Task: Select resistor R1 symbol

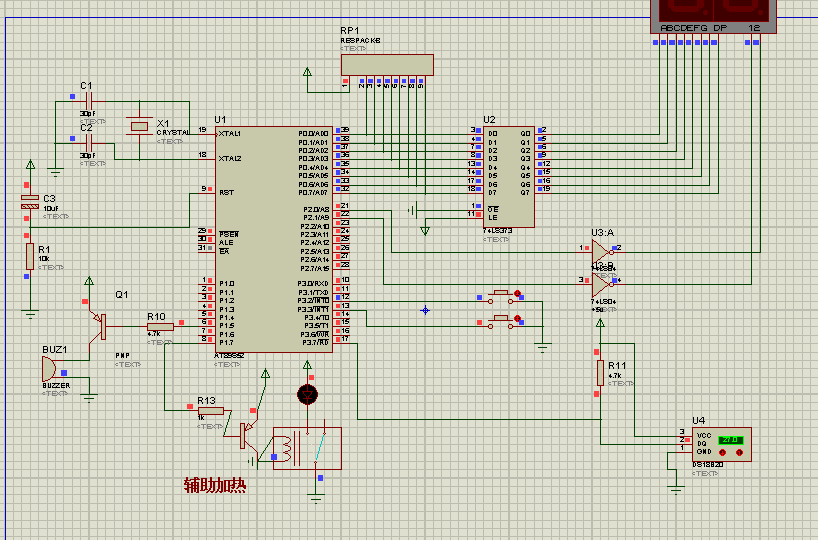Action: tap(30, 256)
